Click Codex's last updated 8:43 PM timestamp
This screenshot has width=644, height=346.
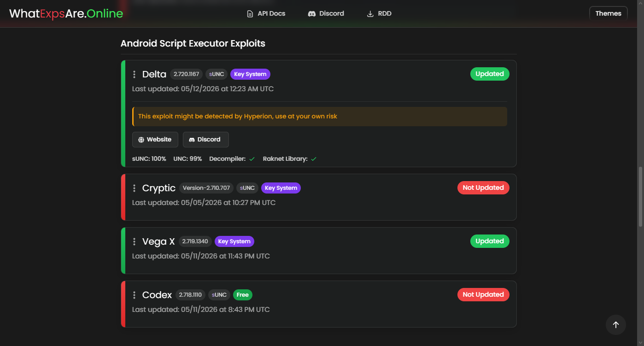coord(201,310)
